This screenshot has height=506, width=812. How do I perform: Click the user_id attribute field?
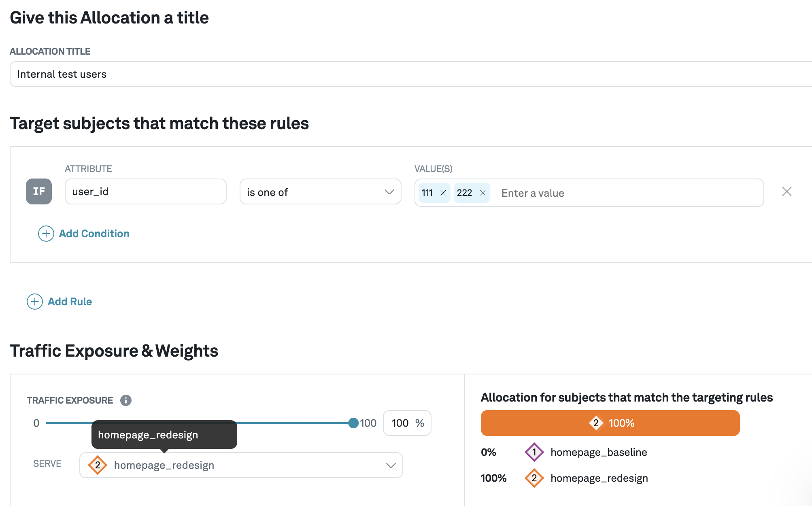click(x=146, y=191)
